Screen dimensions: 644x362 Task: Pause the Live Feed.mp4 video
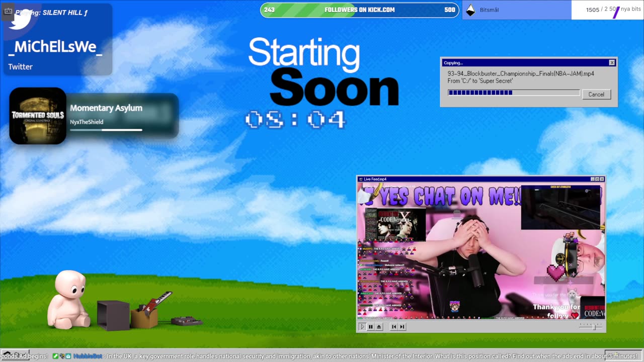coord(371,327)
